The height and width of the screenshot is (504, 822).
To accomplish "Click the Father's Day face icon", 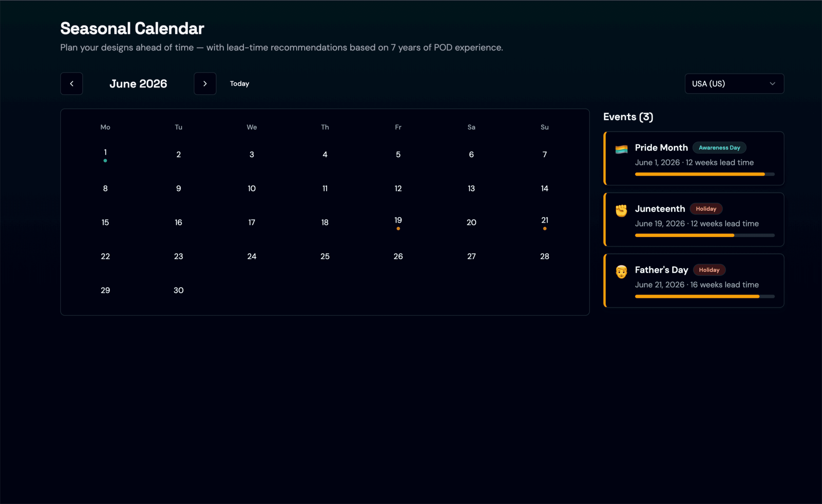I will pyautogui.click(x=621, y=271).
